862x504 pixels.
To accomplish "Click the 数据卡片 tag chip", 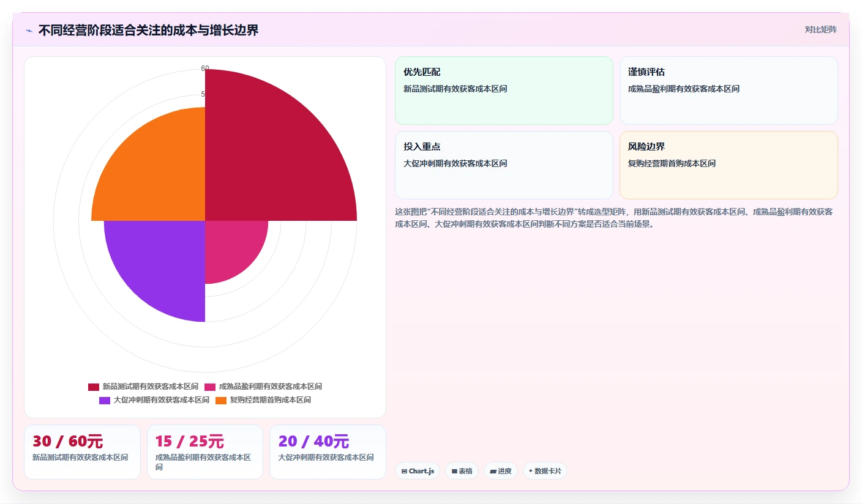I will click(545, 471).
